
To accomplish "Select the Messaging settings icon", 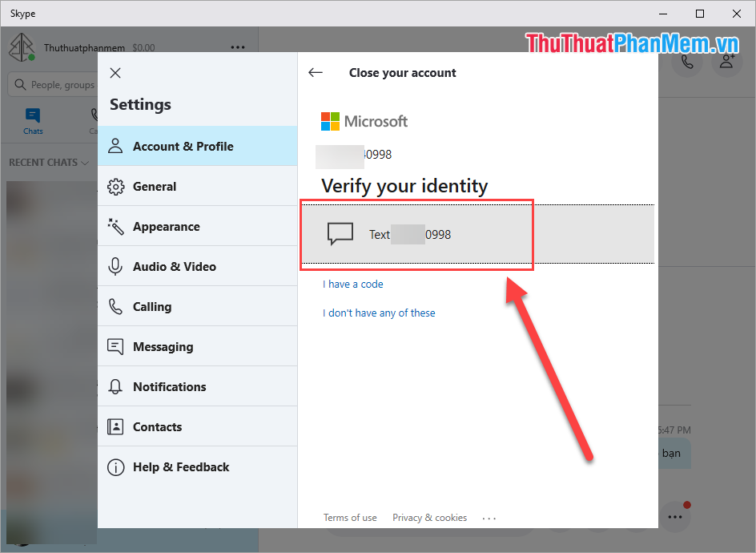I will 115,346.
